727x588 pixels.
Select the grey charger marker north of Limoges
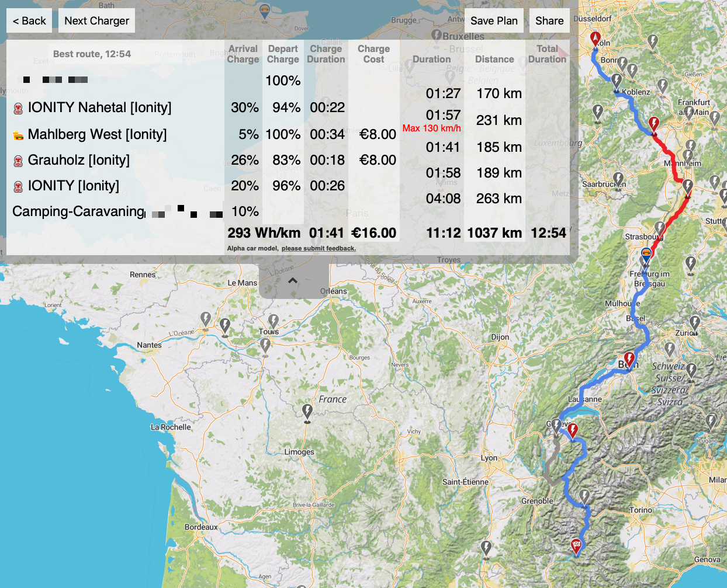[307, 411]
